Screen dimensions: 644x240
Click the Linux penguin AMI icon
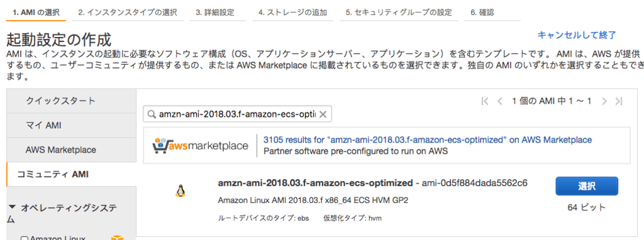pyautogui.click(x=180, y=190)
